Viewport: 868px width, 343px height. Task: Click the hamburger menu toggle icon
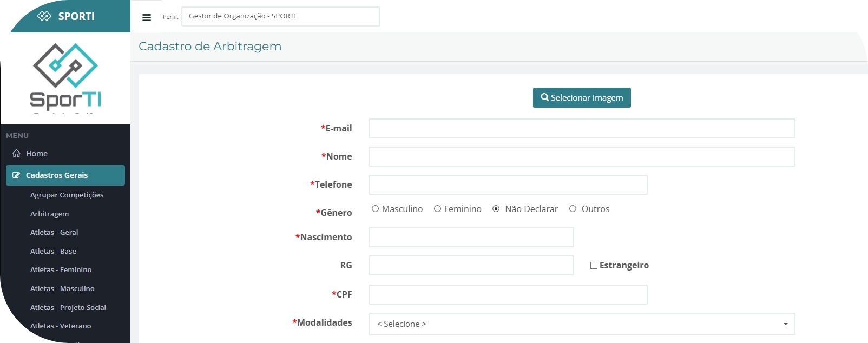[146, 17]
